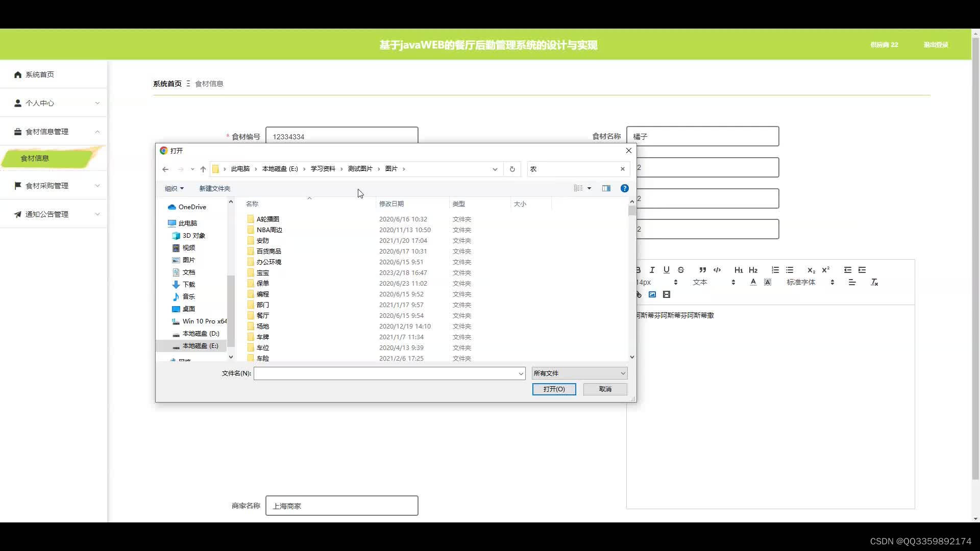The height and width of the screenshot is (551, 980).
Task: Expand the 个人中心 sidebar menu
Action: [x=54, y=103]
